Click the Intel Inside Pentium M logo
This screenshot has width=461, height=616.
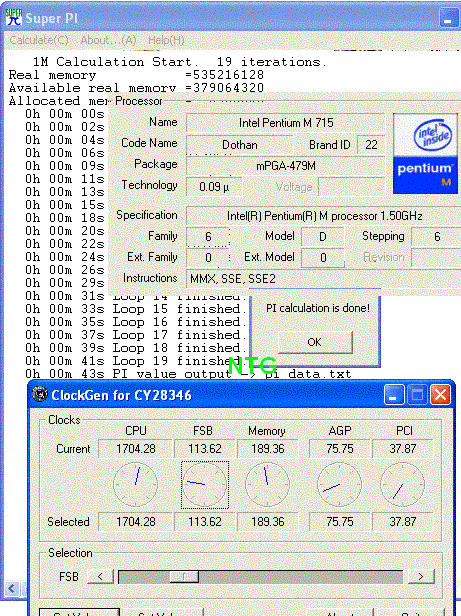tap(426, 154)
